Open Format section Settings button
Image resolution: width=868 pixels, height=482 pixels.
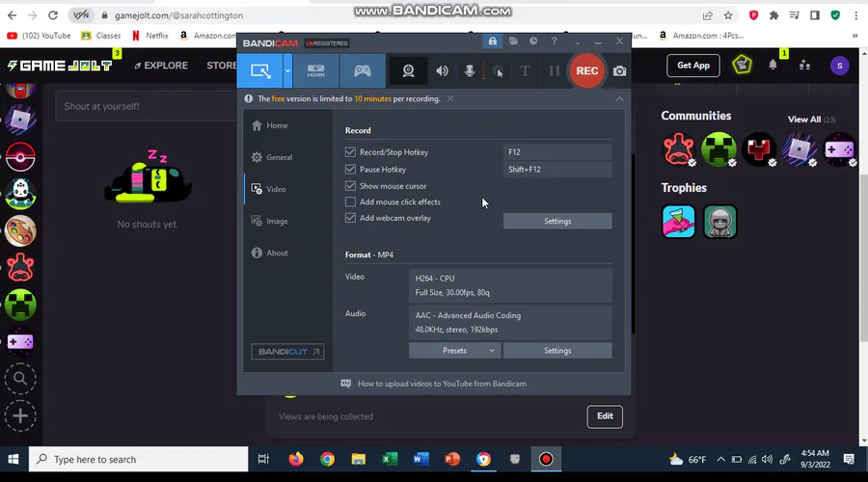[557, 350]
